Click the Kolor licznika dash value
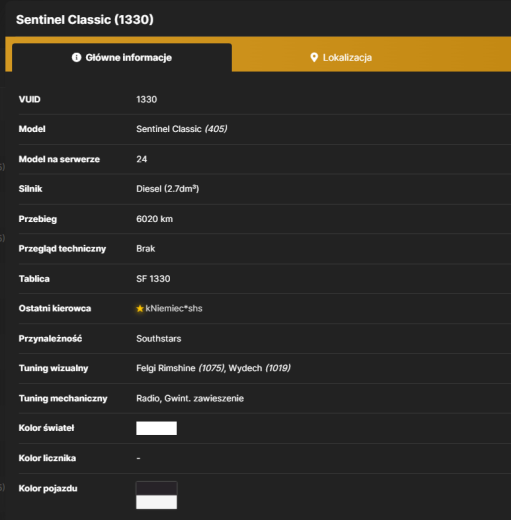The image size is (511, 520). (x=138, y=458)
